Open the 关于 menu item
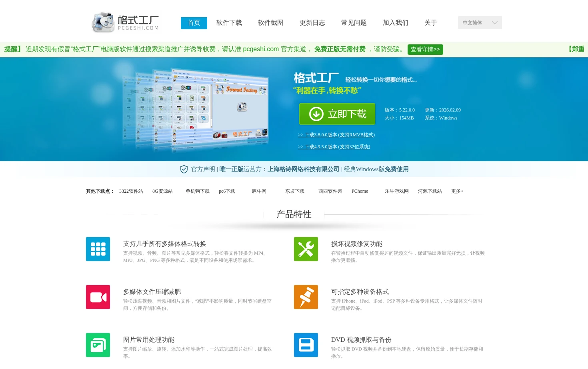Viewport: 588px width, 369px height. pyautogui.click(x=431, y=23)
